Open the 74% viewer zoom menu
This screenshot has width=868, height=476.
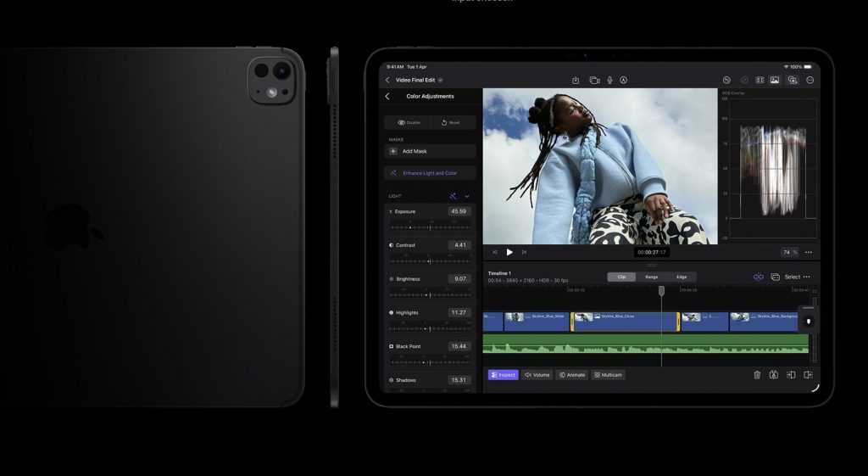click(x=789, y=252)
